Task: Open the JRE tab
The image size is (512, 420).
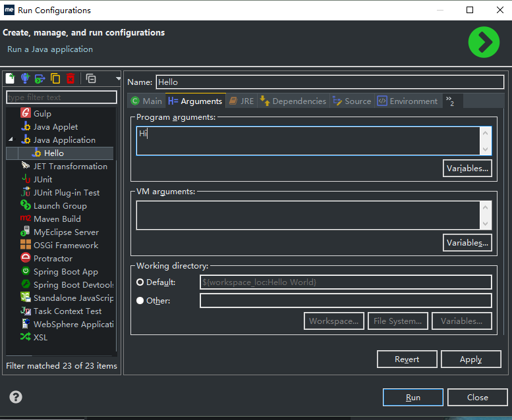Action: 241,101
